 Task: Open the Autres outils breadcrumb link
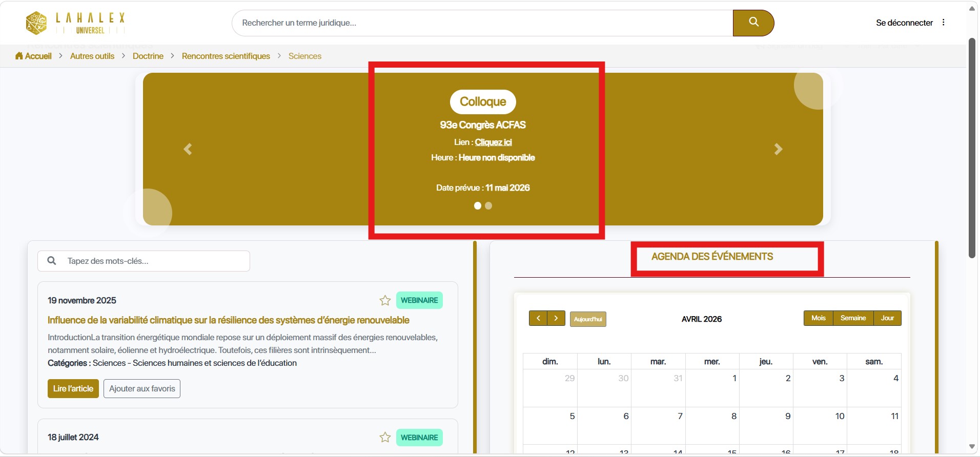pyautogui.click(x=92, y=56)
